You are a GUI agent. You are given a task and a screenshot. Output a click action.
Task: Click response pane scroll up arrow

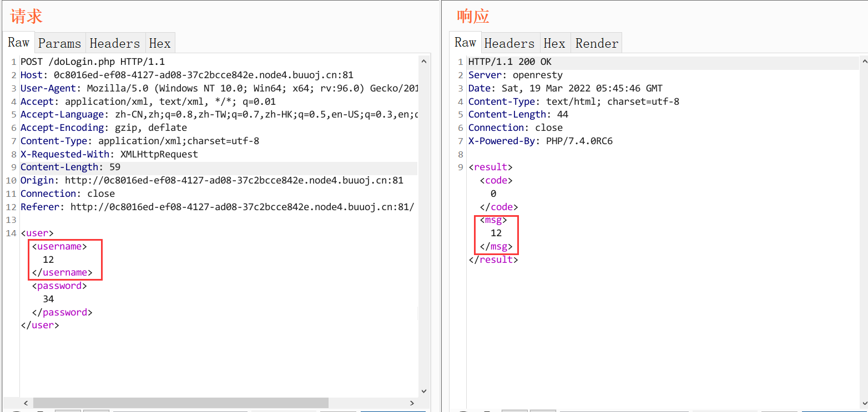pyautogui.click(x=863, y=61)
